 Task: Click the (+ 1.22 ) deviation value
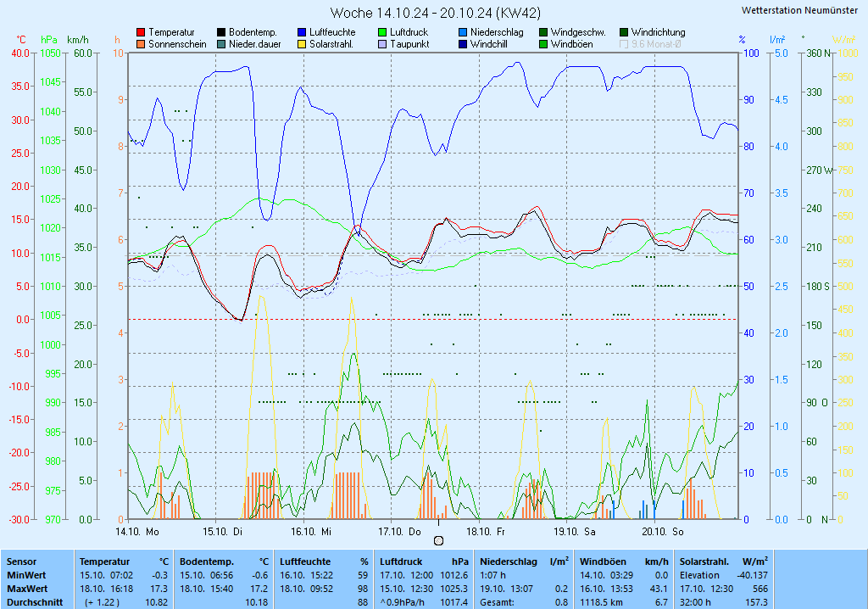(102, 602)
